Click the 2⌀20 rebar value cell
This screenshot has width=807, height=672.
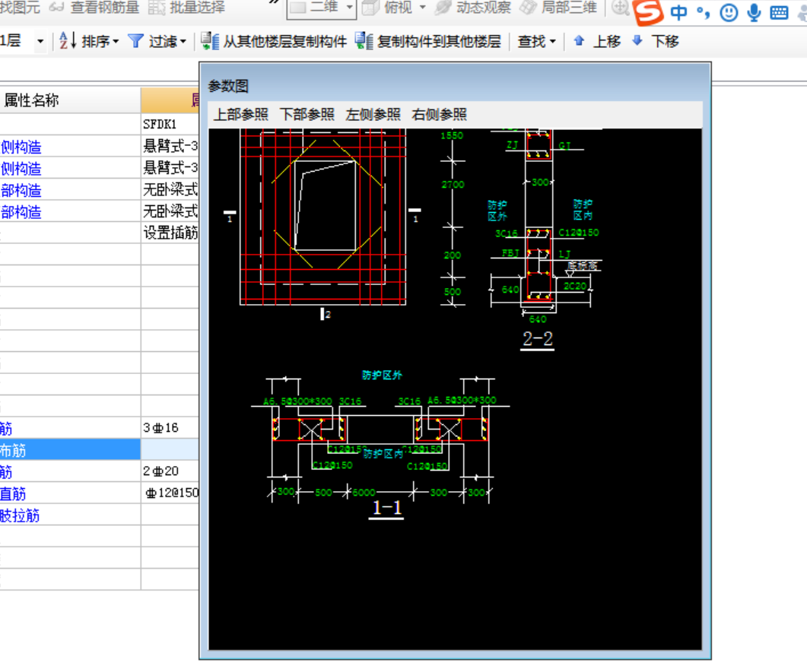pyautogui.click(x=170, y=471)
